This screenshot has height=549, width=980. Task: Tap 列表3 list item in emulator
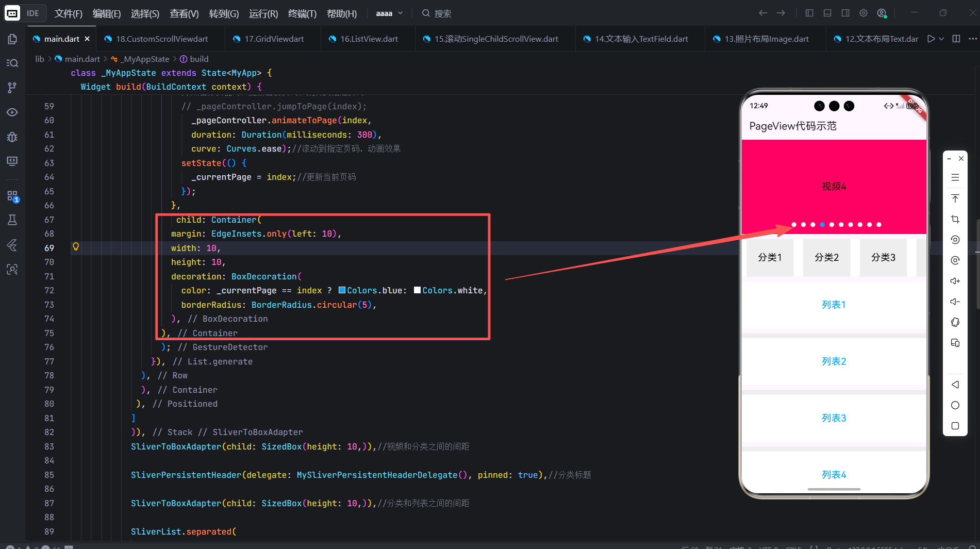(834, 418)
